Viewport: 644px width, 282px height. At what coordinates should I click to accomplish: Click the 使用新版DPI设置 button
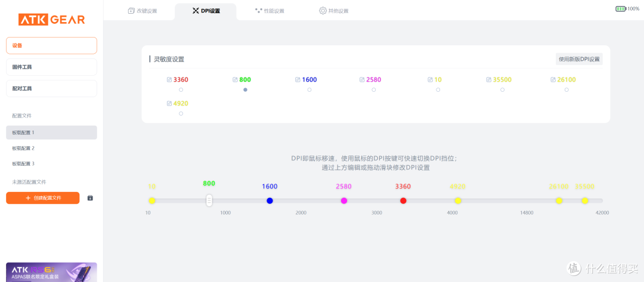579,59
